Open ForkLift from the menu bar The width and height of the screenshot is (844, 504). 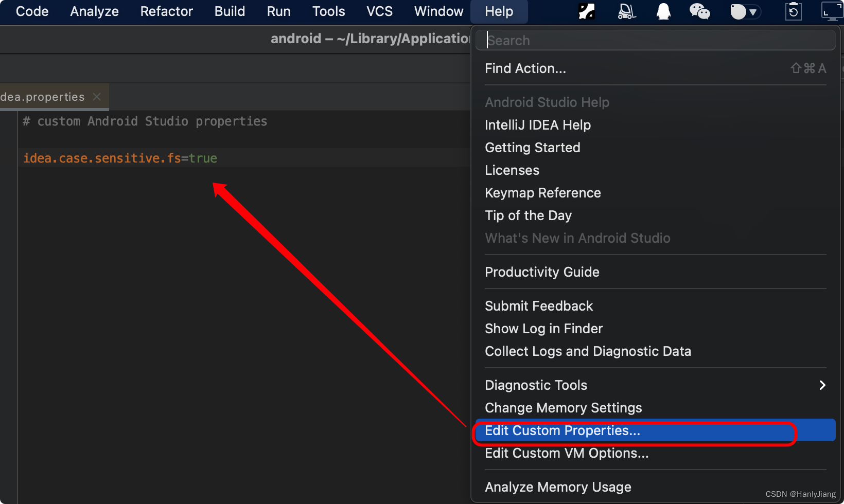(x=626, y=11)
